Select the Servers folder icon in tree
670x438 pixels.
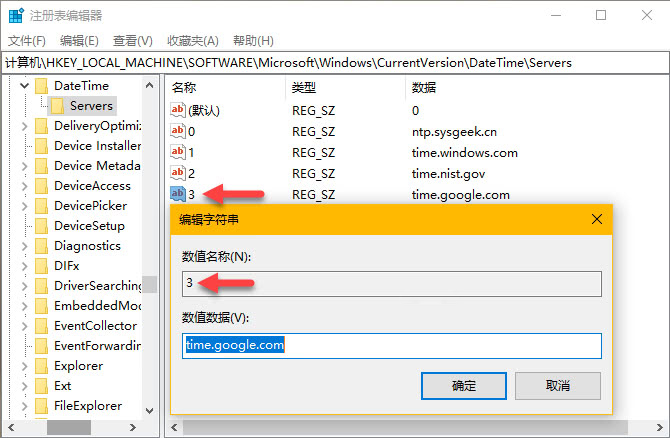click(58, 106)
